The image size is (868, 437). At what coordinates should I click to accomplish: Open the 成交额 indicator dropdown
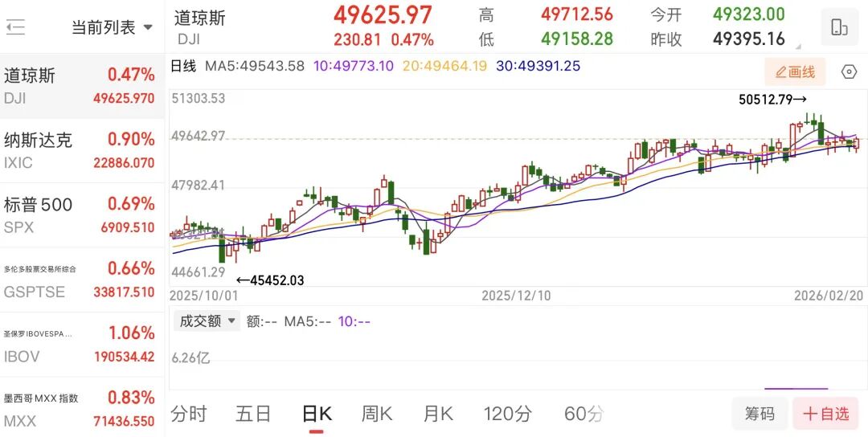[207, 321]
